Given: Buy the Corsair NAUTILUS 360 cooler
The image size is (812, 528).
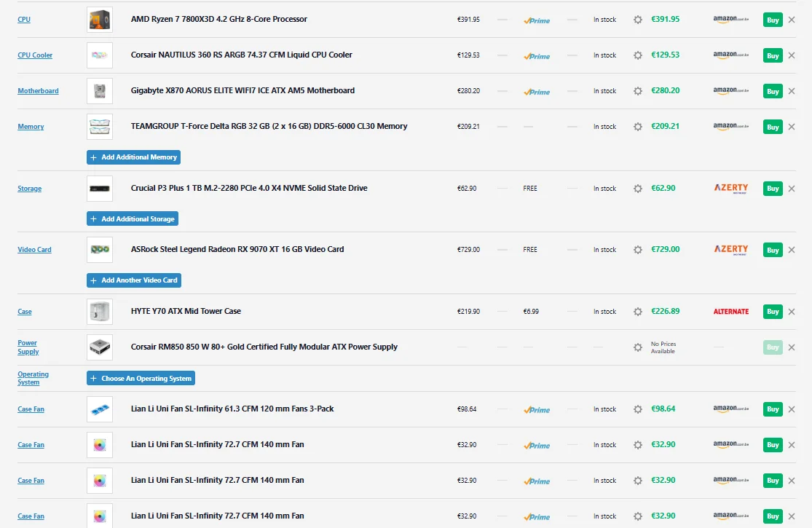Looking at the screenshot, I should pos(773,55).
